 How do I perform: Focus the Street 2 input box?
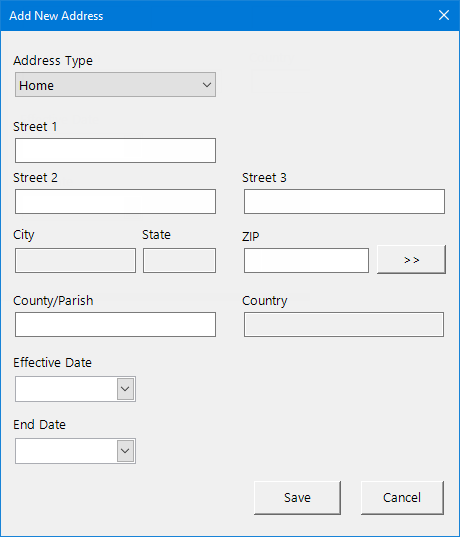(115, 201)
